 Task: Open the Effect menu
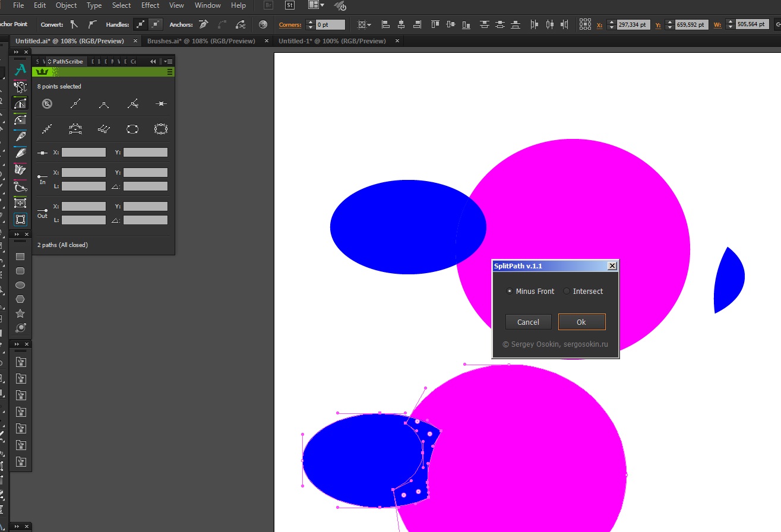coord(150,5)
